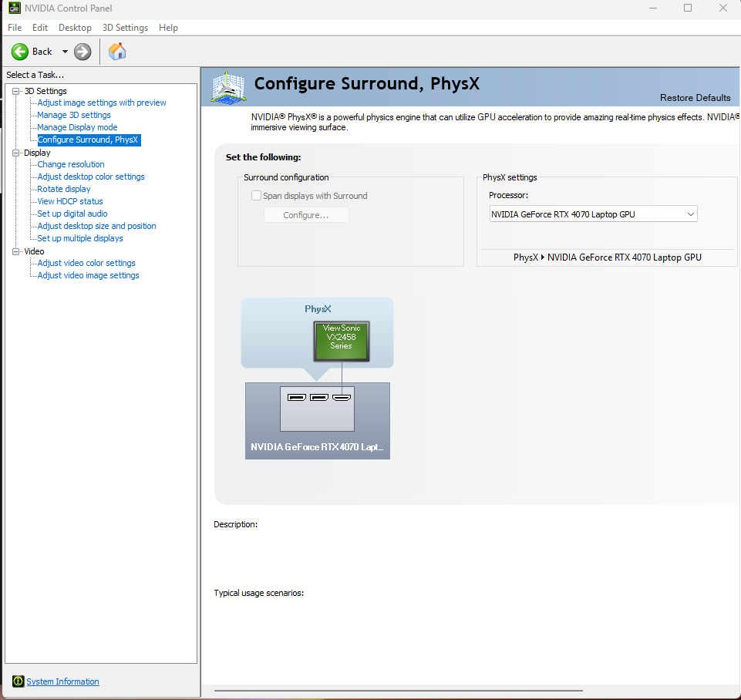The height and width of the screenshot is (700, 741).
Task: Open Adjust video image settings
Action: 88,275
